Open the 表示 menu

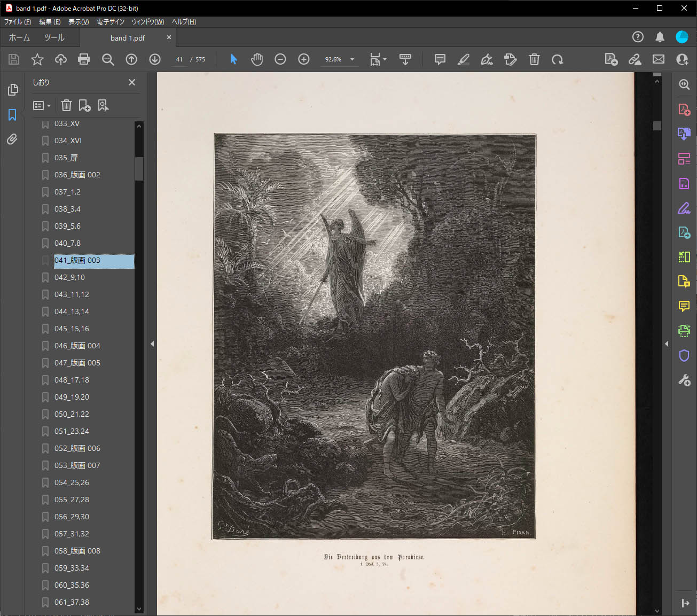click(79, 22)
